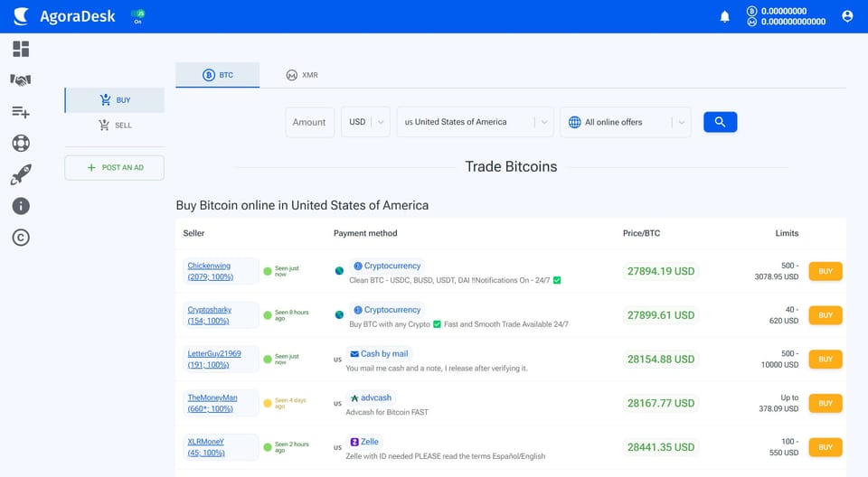Click the Cash by mail payment method
The width and height of the screenshot is (868, 477).
pos(379,354)
